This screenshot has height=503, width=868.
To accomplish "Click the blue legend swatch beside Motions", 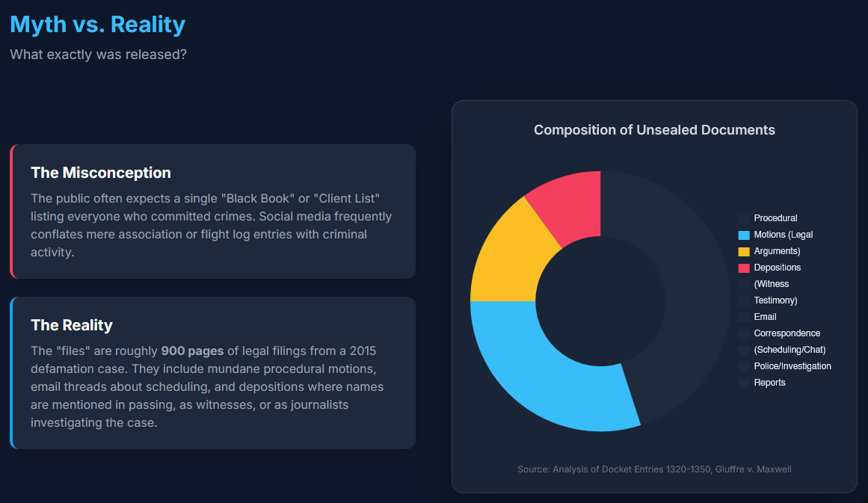I will pos(744,235).
